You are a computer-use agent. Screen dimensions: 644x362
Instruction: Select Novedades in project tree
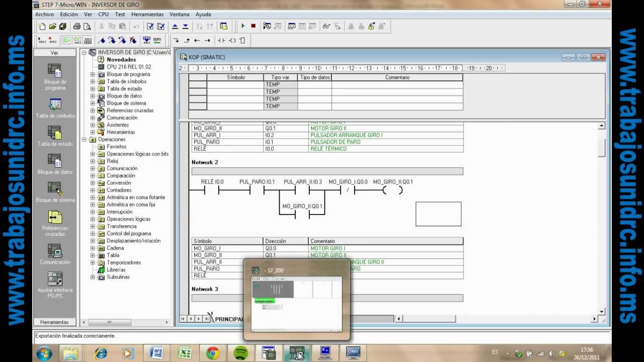pos(121,60)
